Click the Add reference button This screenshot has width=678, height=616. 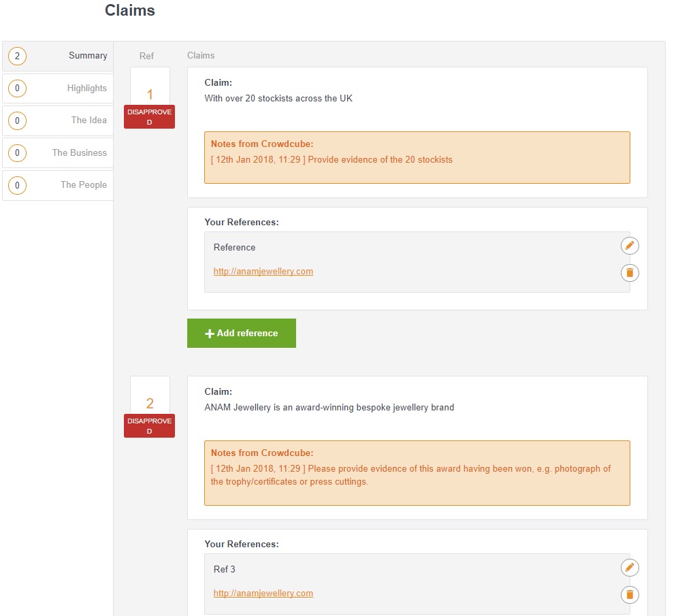click(242, 333)
